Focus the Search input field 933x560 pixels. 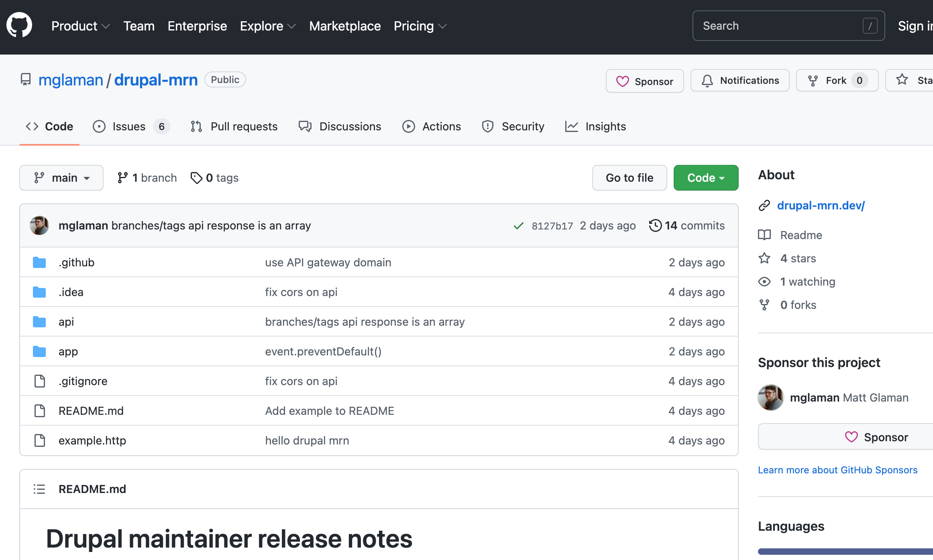click(788, 26)
